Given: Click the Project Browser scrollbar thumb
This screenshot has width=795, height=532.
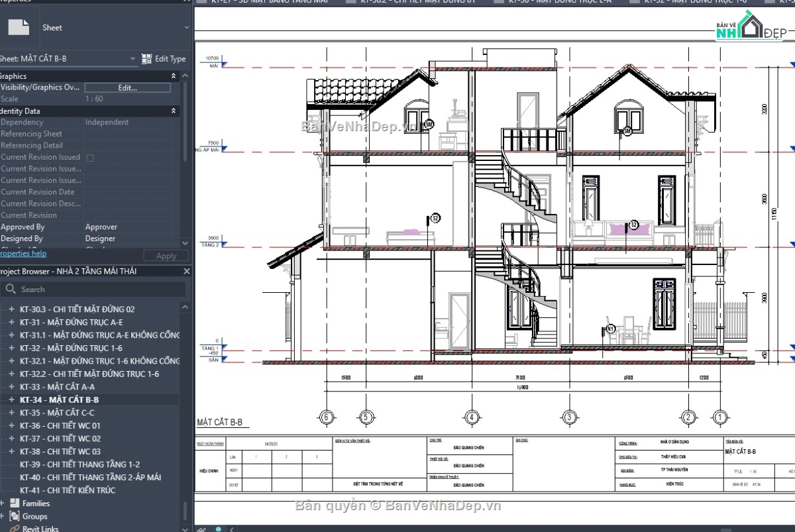Looking at the screenshot, I should click(185, 511).
